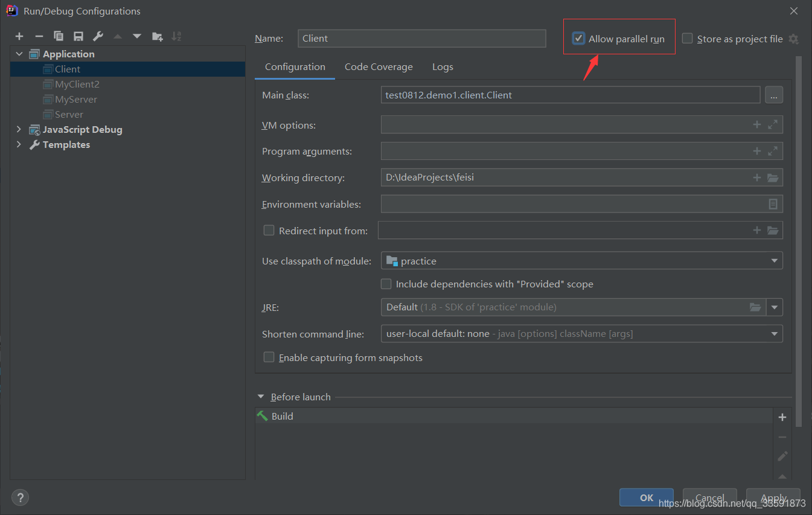Select the Build task in Before launch
This screenshot has width=812, height=515.
click(514, 416)
